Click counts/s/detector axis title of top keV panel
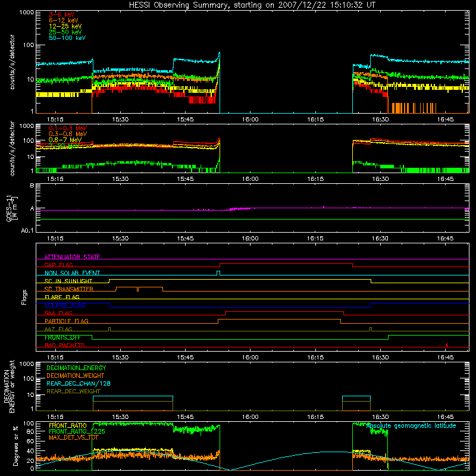Screen dimensions: 476x476 click(12, 62)
